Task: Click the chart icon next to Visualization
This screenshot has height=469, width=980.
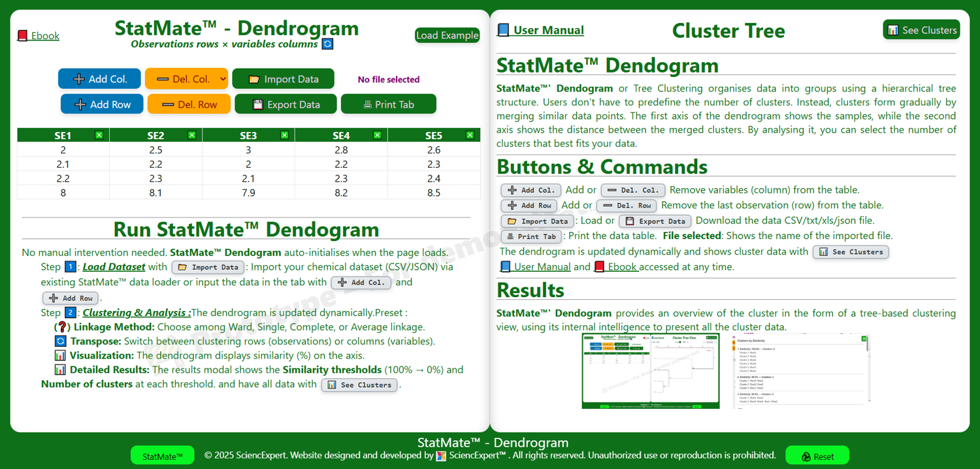Action: point(60,355)
